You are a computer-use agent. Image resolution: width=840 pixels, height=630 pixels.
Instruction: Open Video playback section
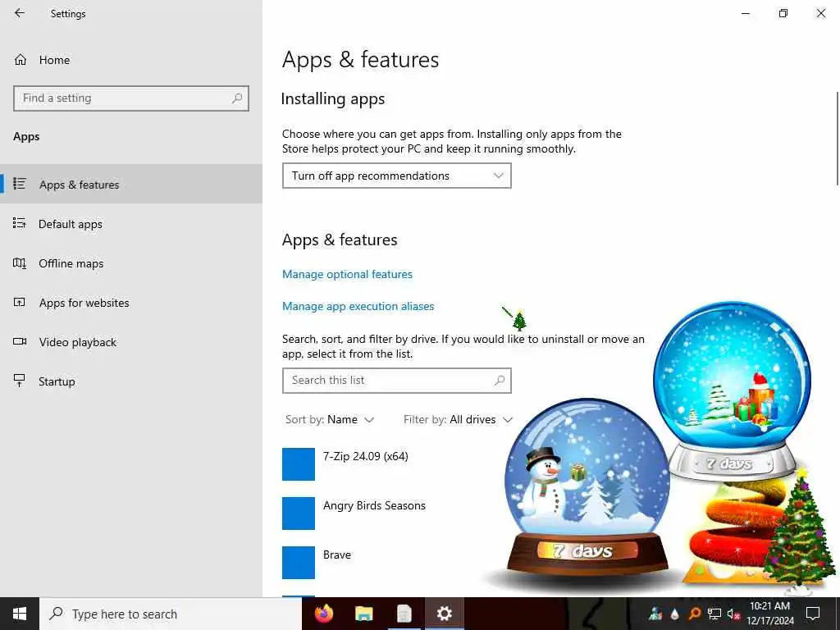click(131, 342)
